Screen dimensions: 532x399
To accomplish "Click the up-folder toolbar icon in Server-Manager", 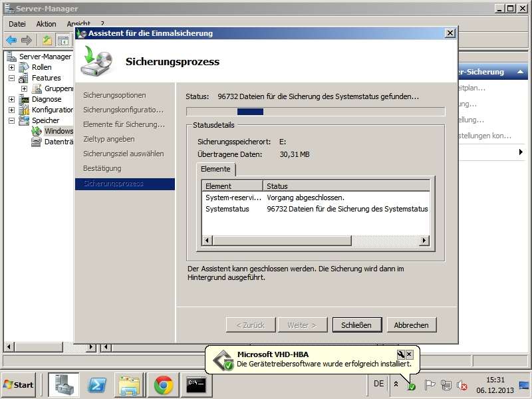I will click(x=47, y=41).
